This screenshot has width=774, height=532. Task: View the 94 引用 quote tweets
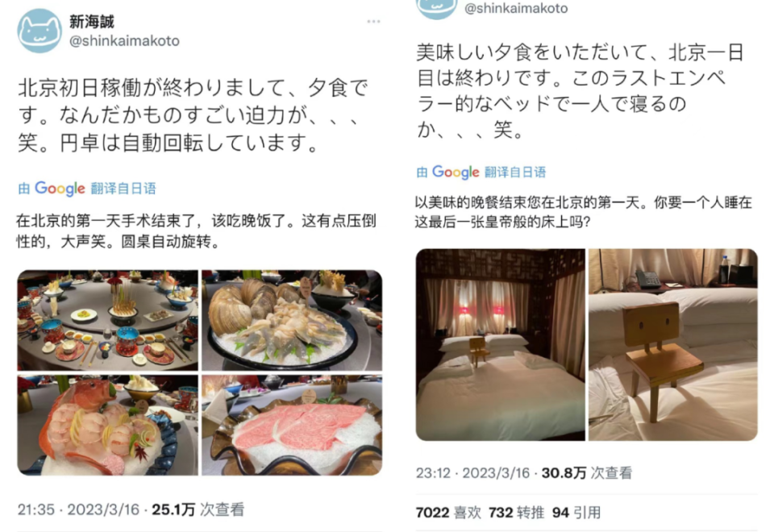(576, 513)
